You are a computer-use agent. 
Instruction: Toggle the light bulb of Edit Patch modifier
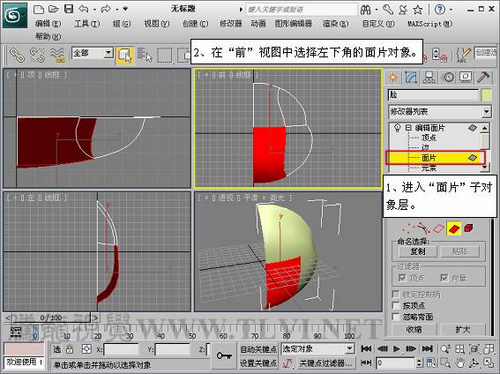click(x=397, y=128)
